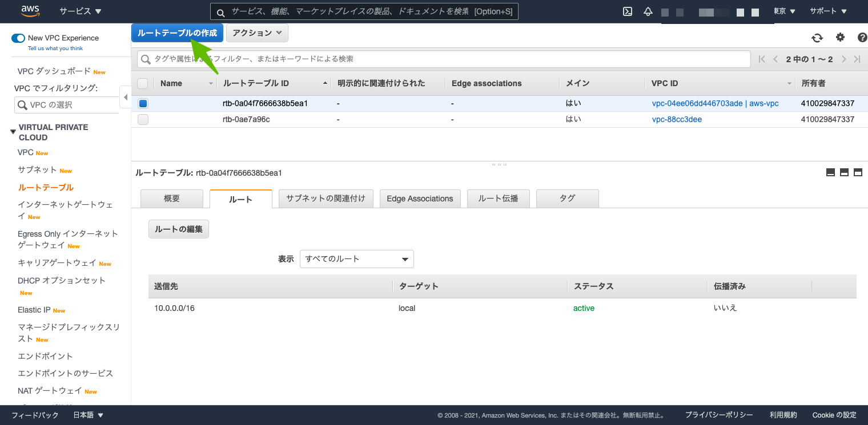Open Cookie の設定 in the footer
The image size is (868, 425).
click(834, 415)
